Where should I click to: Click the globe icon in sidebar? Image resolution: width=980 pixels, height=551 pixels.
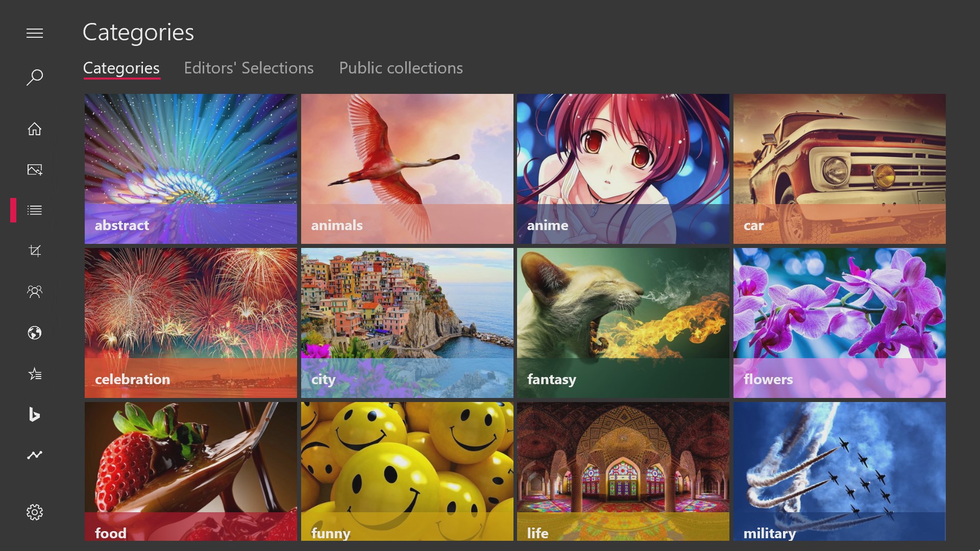35,333
